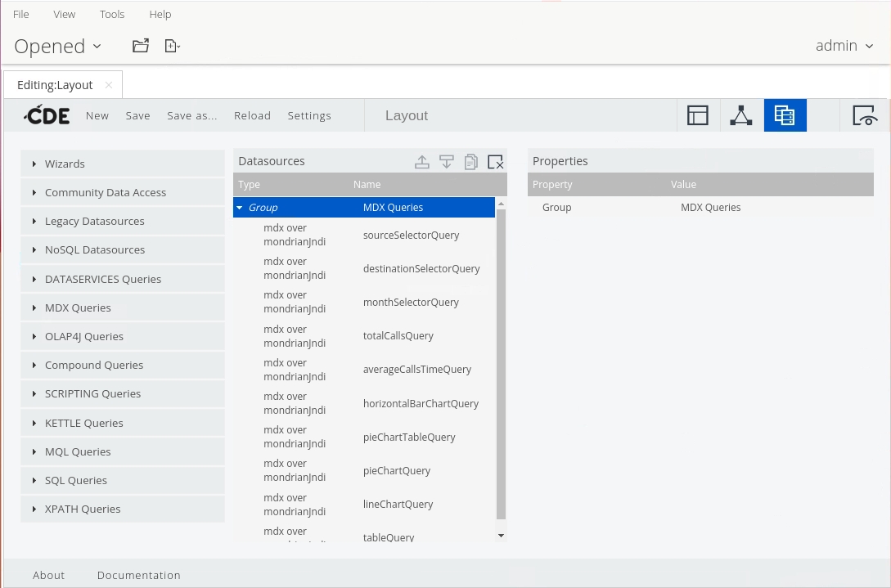Screen dimensions: 891x588
Task: Open the Tools menu
Action: pyautogui.click(x=112, y=14)
